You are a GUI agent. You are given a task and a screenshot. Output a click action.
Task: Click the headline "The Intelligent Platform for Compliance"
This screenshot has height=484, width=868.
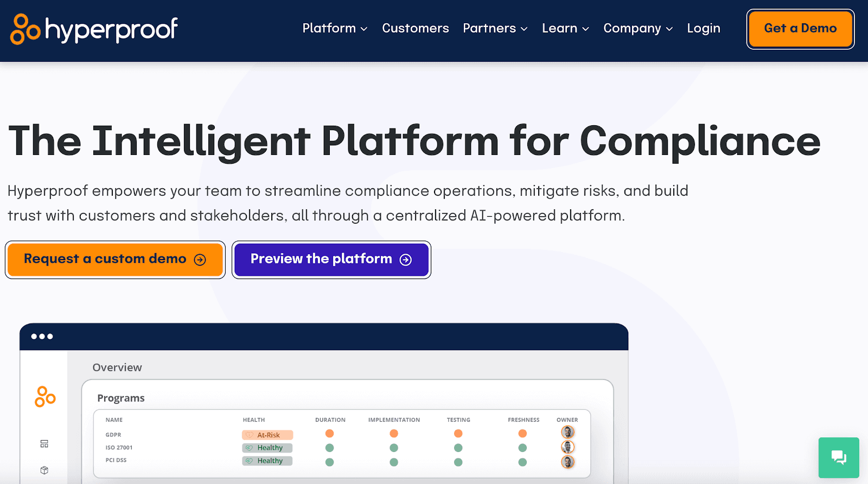tap(414, 141)
